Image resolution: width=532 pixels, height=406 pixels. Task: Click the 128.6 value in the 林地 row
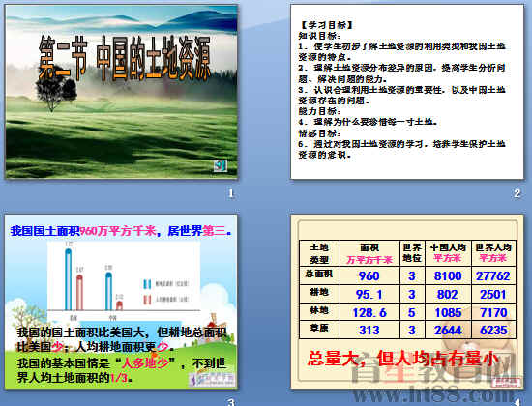369,312
